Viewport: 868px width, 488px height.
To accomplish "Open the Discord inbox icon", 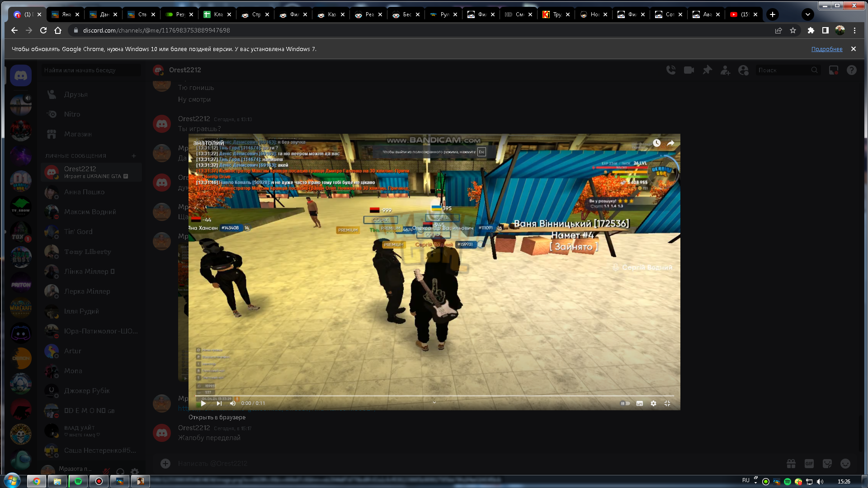I will point(834,70).
